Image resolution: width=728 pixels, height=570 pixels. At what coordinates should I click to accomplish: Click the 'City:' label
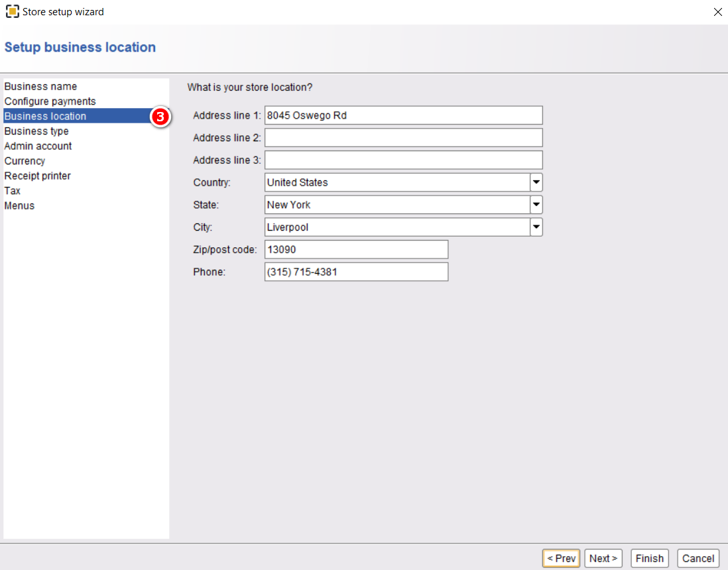(202, 227)
